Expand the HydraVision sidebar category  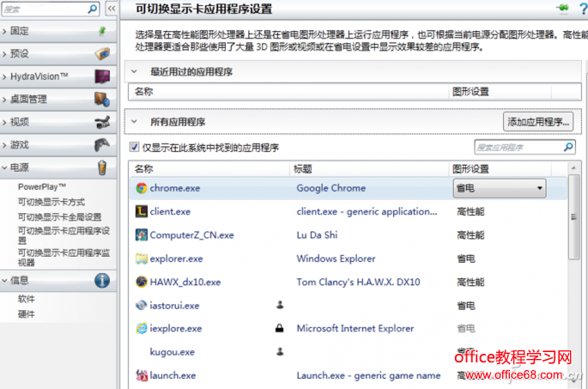pyautogui.click(x=4, y=77)
